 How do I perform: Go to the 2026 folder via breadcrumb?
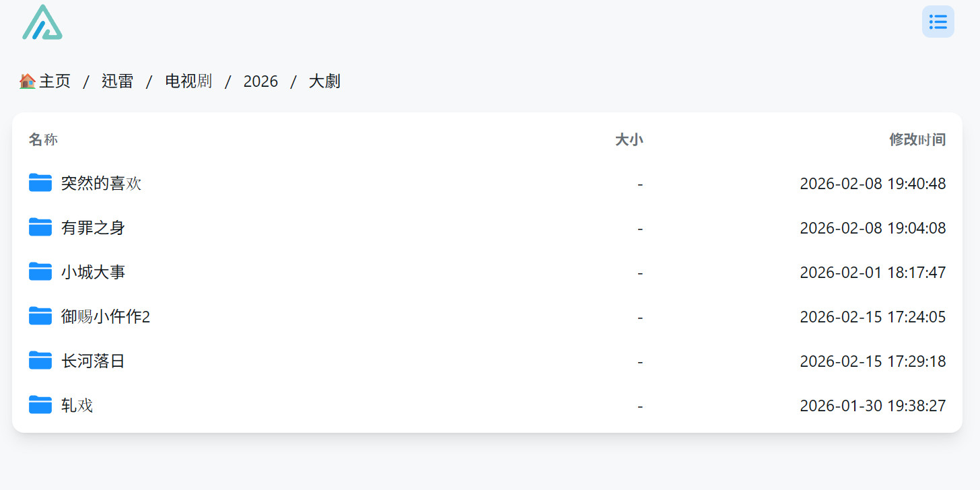pyautogui.click(x=260, y=81)
